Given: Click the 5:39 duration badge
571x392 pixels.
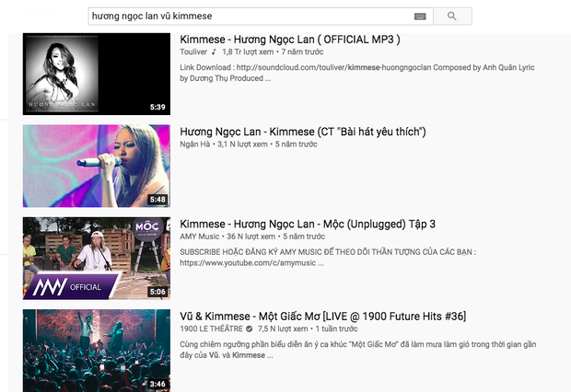Looking at the screenshot, I should pos(157,107).
